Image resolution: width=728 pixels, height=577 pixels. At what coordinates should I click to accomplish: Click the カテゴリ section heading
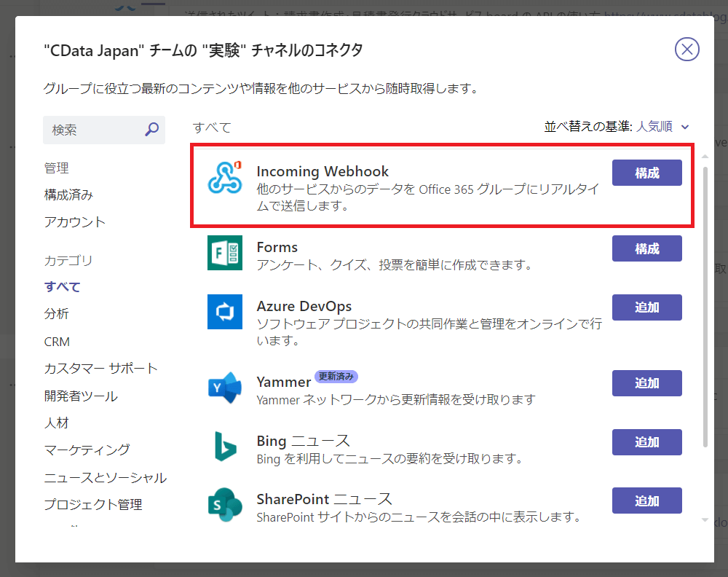68,261
